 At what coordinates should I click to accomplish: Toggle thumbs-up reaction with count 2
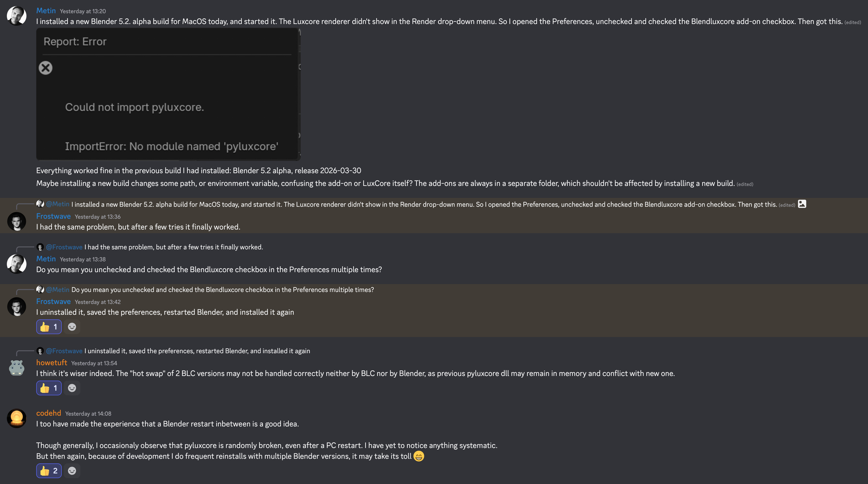(49, 471)
